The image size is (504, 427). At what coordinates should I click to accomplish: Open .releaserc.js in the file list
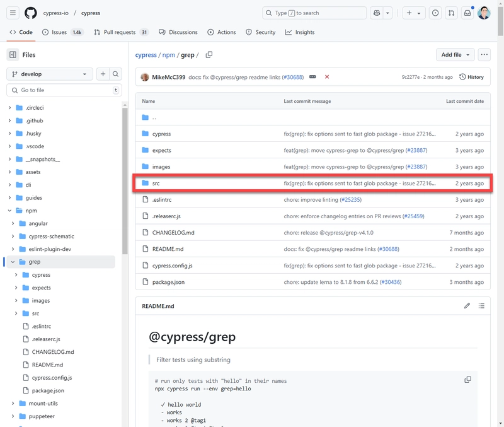click(166, 216)
